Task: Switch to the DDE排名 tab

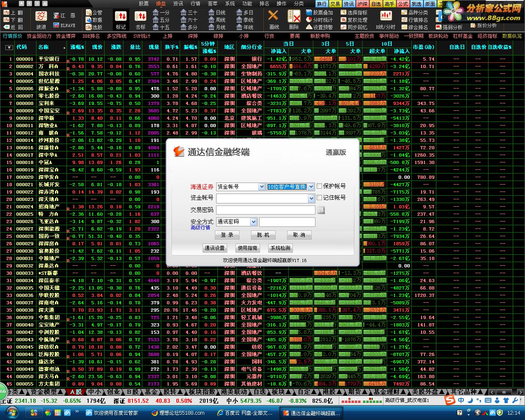Action: tap(91, 36)
